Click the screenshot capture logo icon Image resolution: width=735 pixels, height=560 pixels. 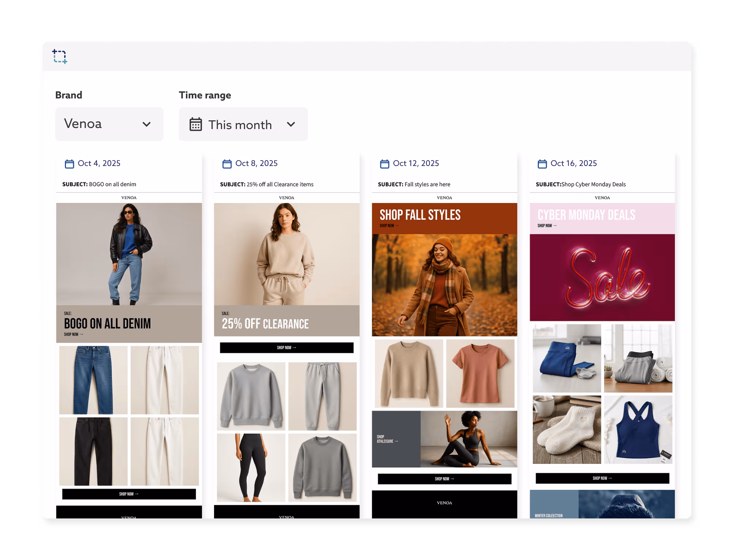click(60, 57)
